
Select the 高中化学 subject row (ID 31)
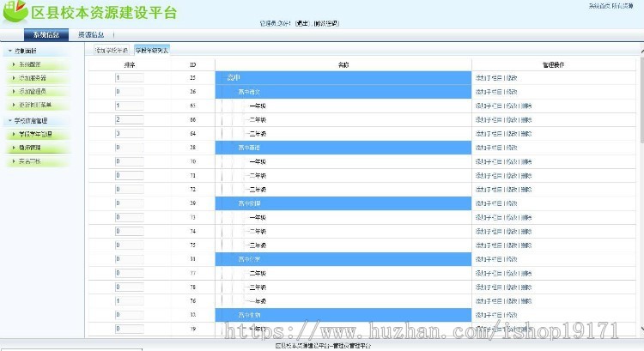click(x=343, y=259)
